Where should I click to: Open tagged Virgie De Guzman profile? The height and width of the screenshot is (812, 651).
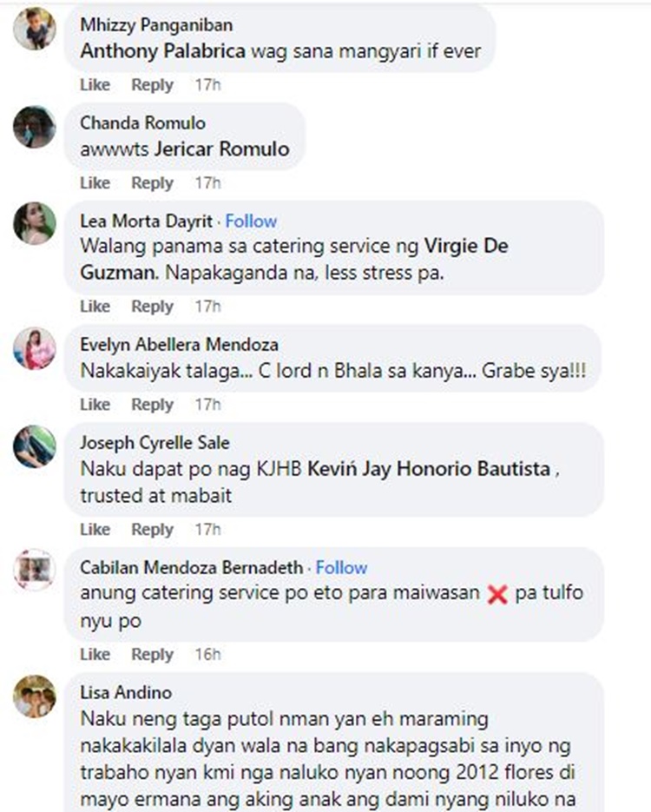[x=294, y=259]
